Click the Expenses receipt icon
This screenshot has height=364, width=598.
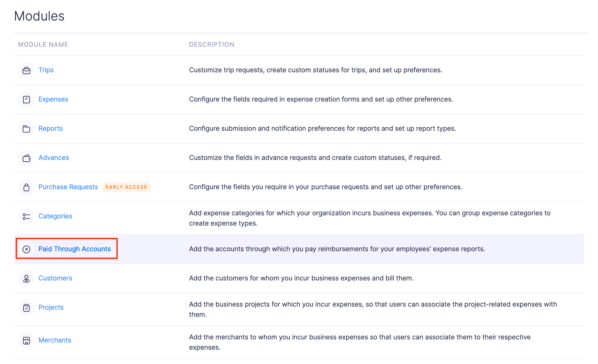pos(26,99)
